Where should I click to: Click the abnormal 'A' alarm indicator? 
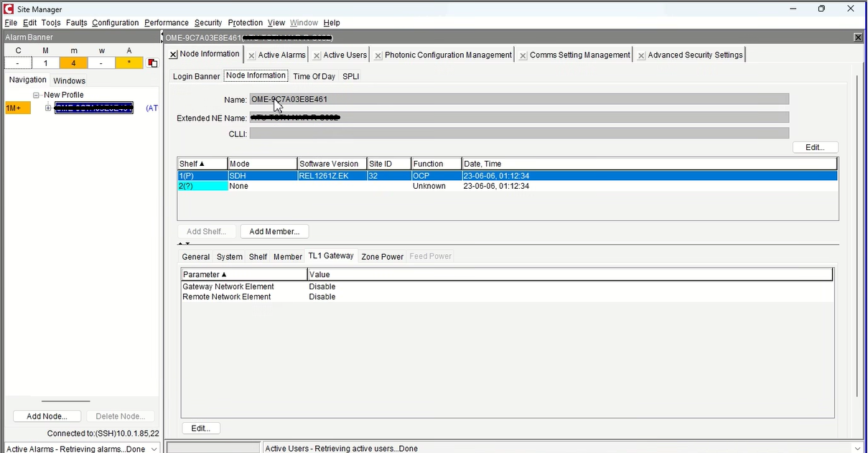[129, 62]
